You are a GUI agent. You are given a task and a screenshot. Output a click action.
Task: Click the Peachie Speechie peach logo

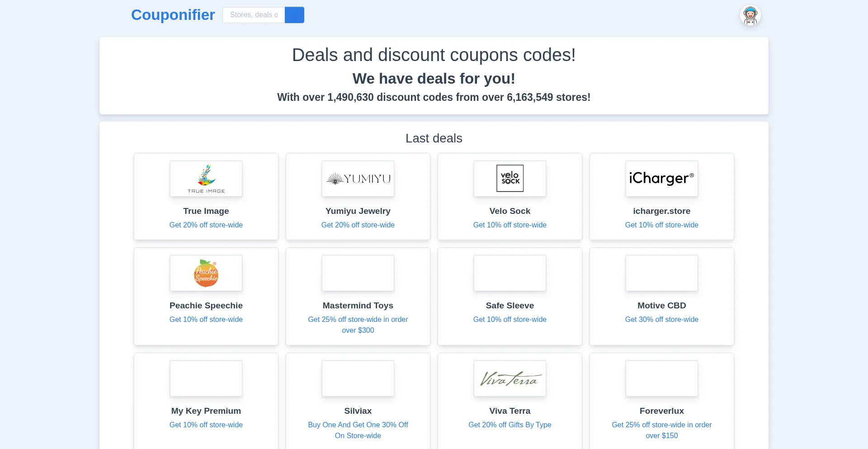click(x=206, y=273)
